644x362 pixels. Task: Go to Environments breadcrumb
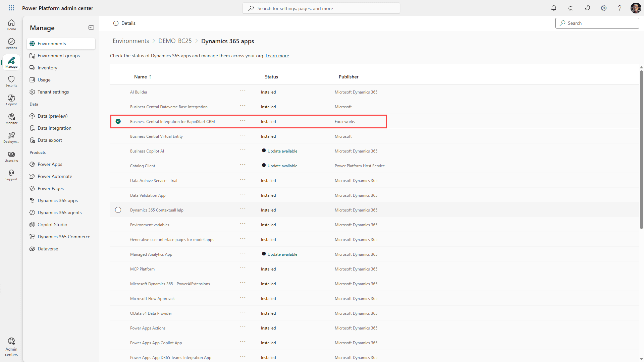pos(131,41)
